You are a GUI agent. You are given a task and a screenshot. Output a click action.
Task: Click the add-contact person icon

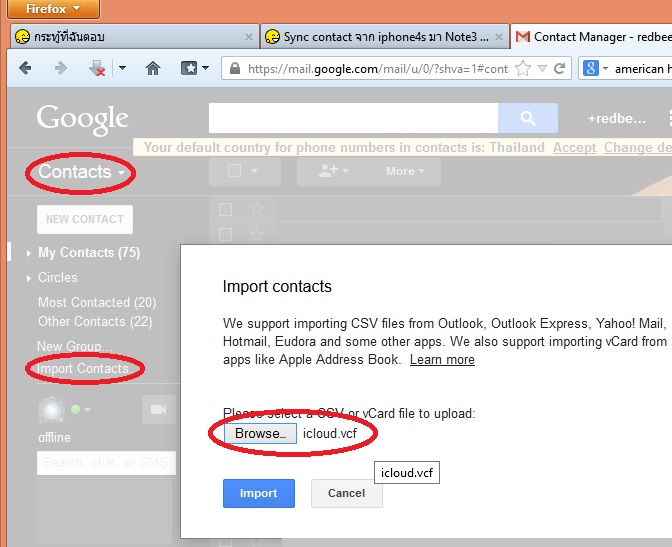(x=329, y=171)
